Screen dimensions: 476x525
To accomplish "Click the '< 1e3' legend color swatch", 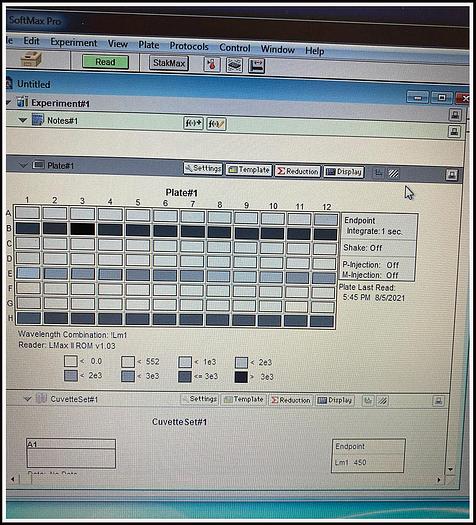I will pyautogui.click(x=185, y=362).
